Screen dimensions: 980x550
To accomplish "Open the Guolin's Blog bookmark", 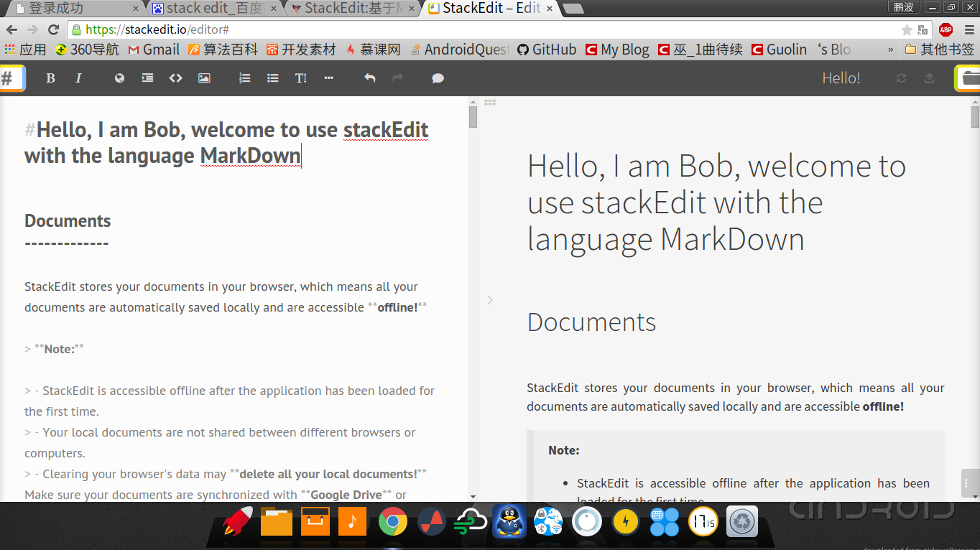I will 801,50.
